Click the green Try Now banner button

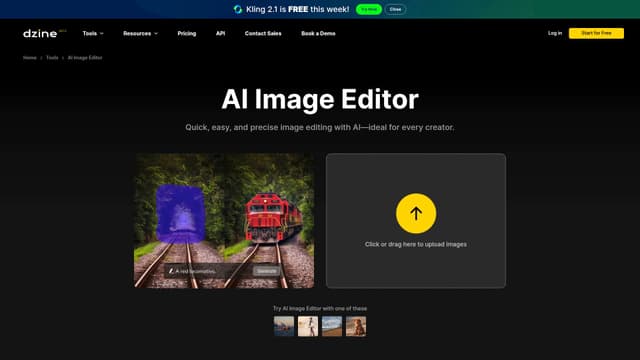pos(369,9)
